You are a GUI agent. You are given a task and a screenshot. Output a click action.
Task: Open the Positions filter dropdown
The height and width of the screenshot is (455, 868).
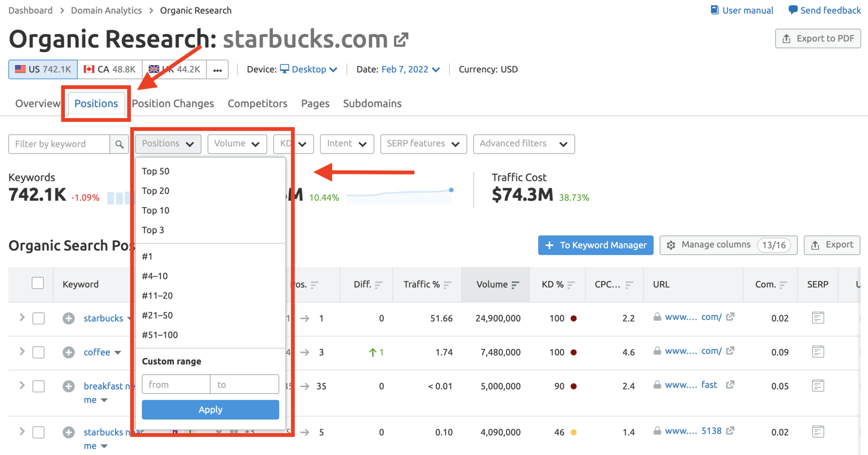(168, 144)
